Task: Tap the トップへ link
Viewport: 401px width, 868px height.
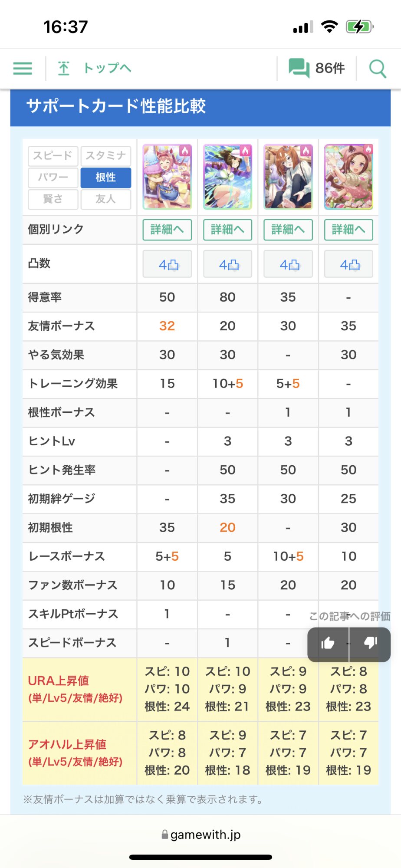Action: point(107,69)
